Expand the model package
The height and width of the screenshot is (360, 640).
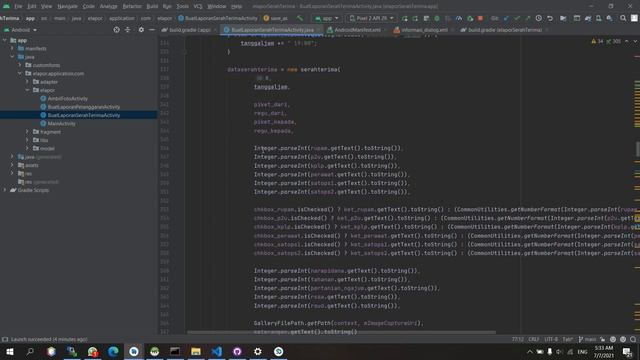[27, 148]
